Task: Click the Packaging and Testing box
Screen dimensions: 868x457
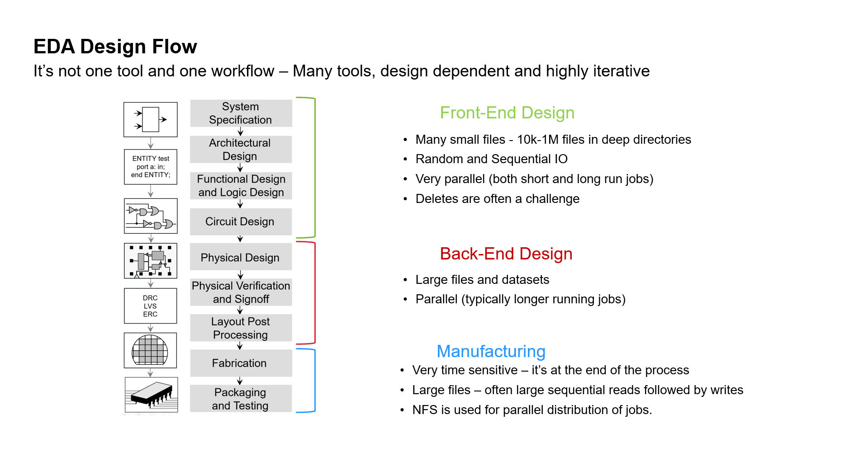Action: [241, 399]
